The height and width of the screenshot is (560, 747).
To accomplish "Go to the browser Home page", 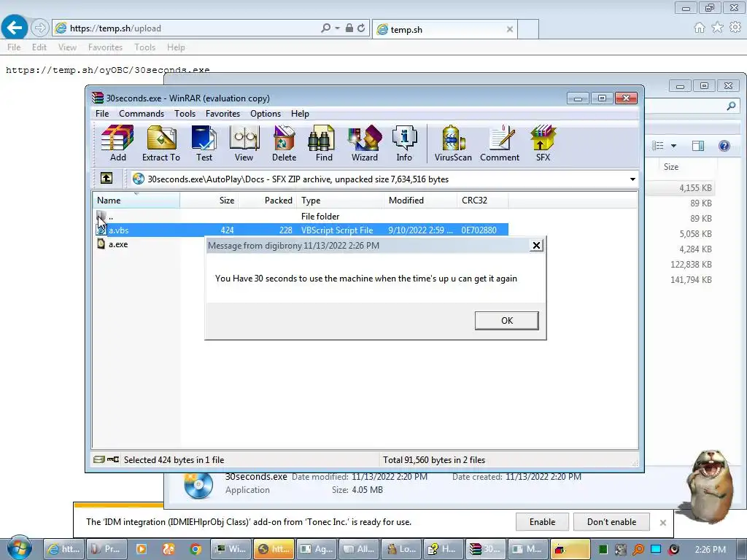I will [699, 28].
